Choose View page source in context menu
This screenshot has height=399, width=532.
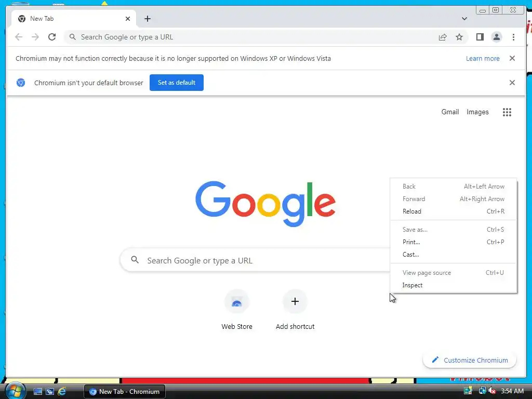[453, 272]
